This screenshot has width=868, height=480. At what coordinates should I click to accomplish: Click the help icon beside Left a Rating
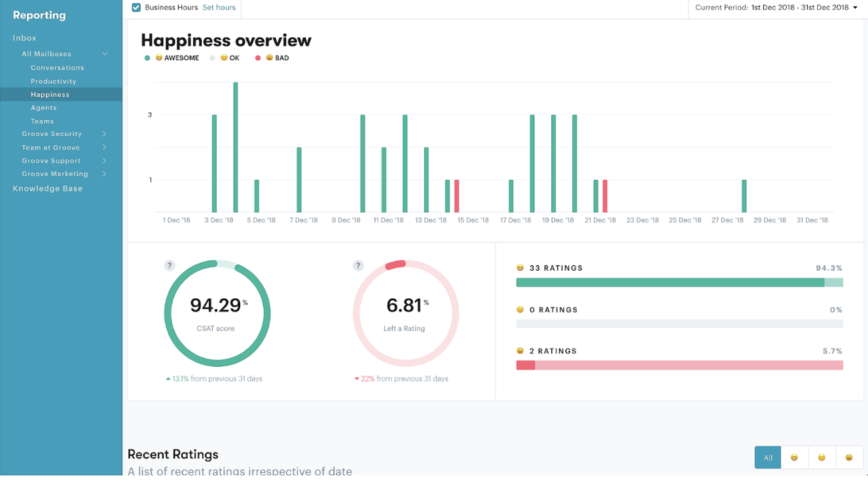[358, 266]
